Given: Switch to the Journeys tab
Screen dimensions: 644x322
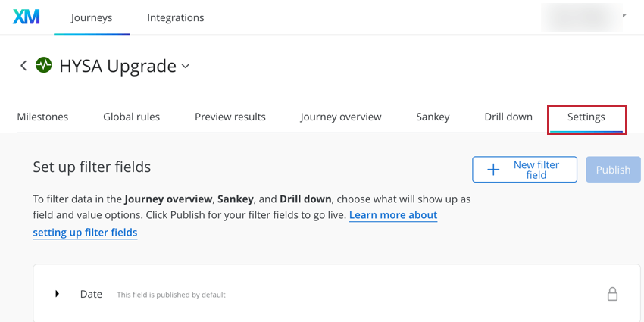Looking at the screenshot, I should click(92, 18).
